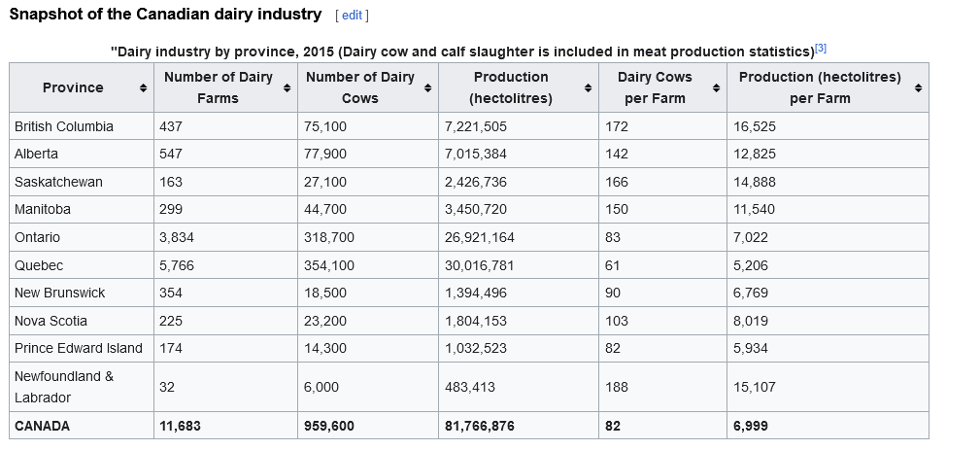
Task: Sort by Number of Dairy Cows arrows
Action: point(428,88)
